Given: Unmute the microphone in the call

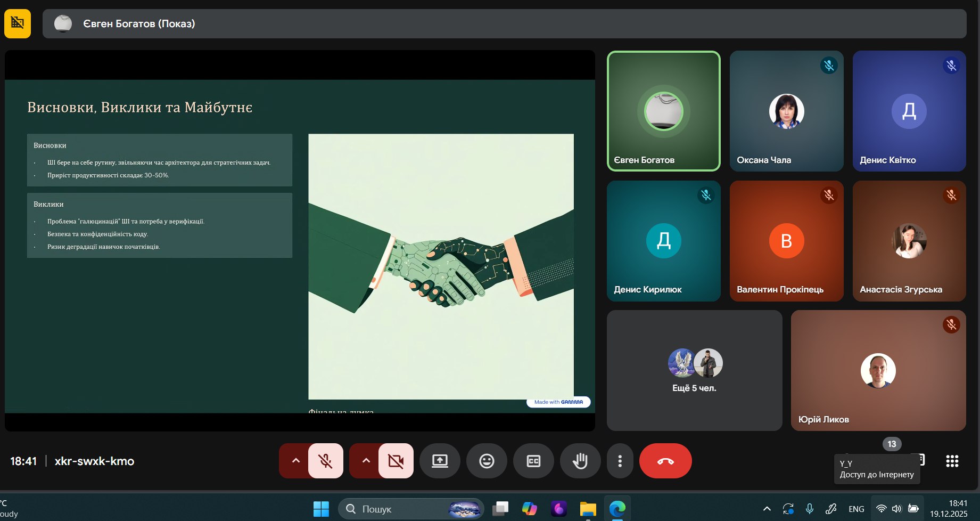Looking at the screenshot, I should pyautogui.click(x=325, y=461).
